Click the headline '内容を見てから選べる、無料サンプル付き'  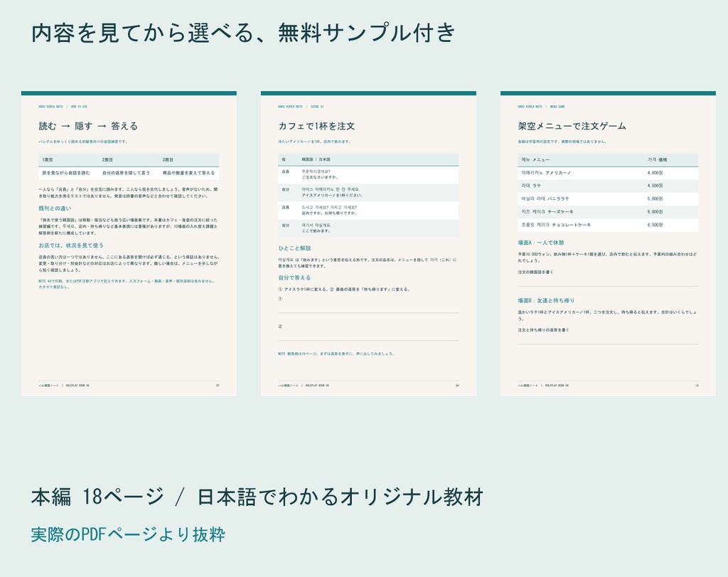243,33
